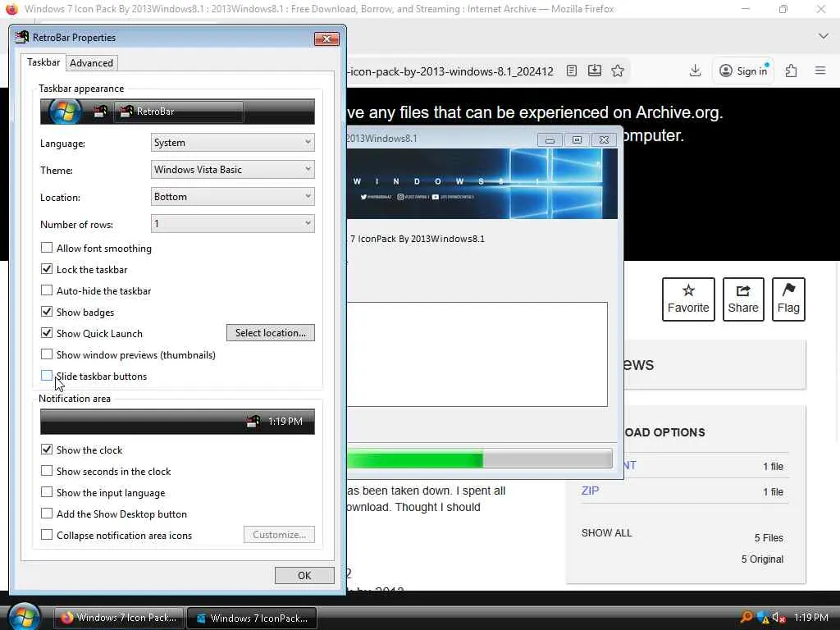Bookmark this page with the star icon
Image resolution: width=840 pixels, height=630 pixels.
[x=618, y=71]
